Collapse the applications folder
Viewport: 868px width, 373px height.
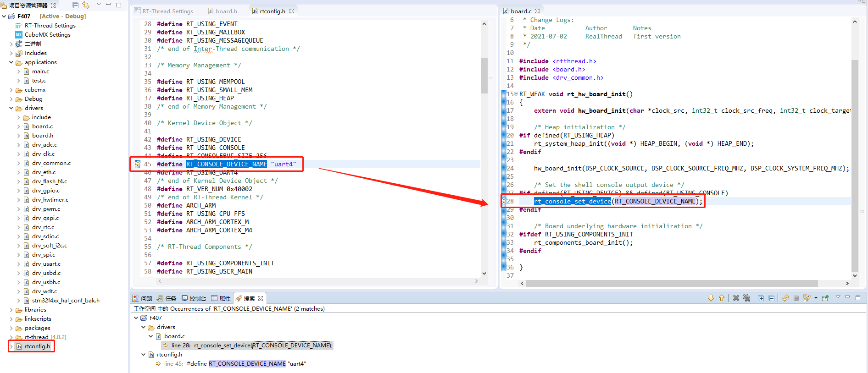pos(11,62)
